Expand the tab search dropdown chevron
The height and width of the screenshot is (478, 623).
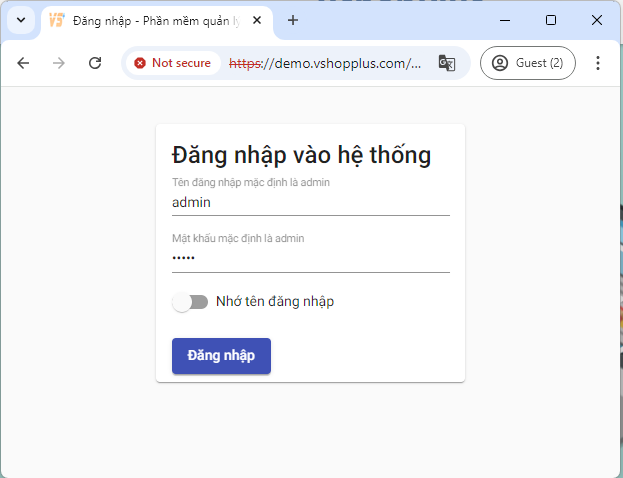pos(21,20)
